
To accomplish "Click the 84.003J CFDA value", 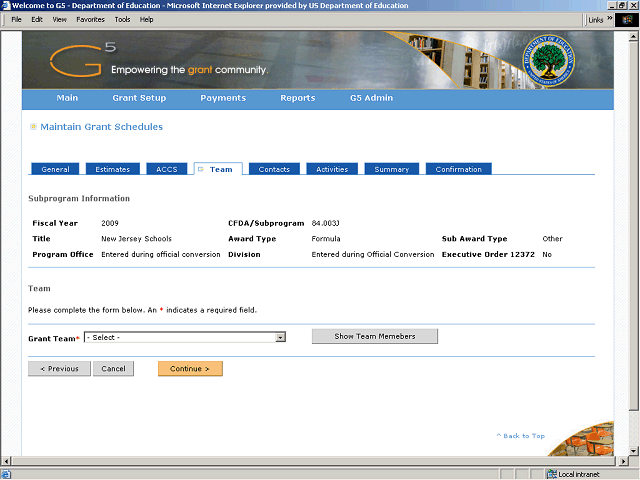I will [325, 223].
